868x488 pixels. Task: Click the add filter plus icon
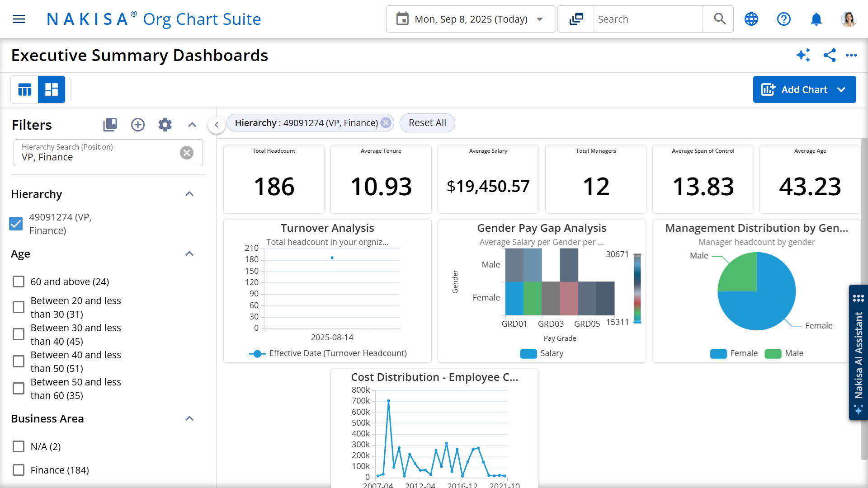pos(138,125)
